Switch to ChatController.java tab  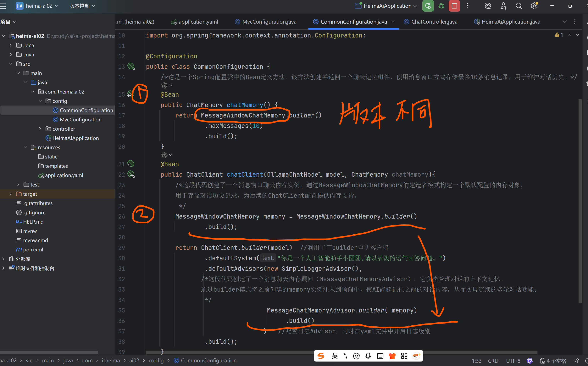(434, 22)
